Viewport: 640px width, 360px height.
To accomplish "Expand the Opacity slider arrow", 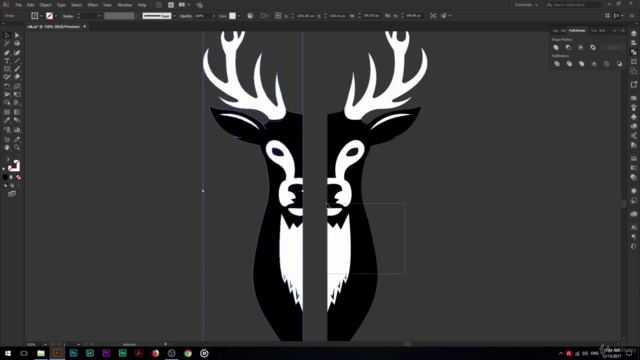I will tap(213, 16).
